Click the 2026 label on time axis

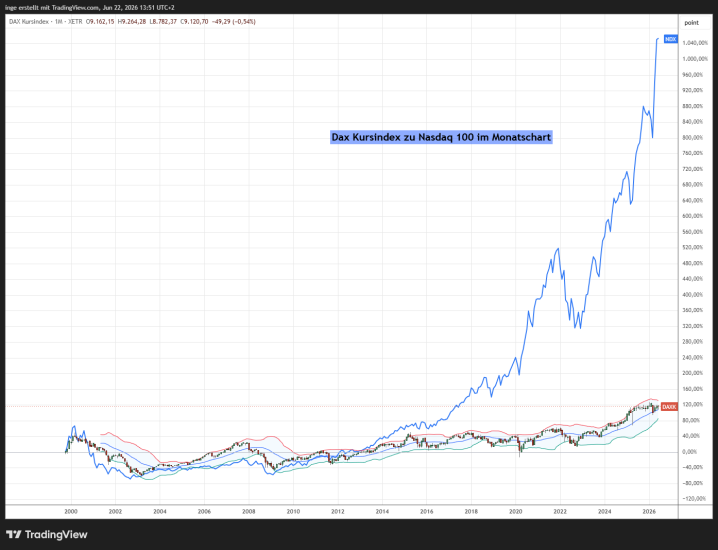pos(649,512)
